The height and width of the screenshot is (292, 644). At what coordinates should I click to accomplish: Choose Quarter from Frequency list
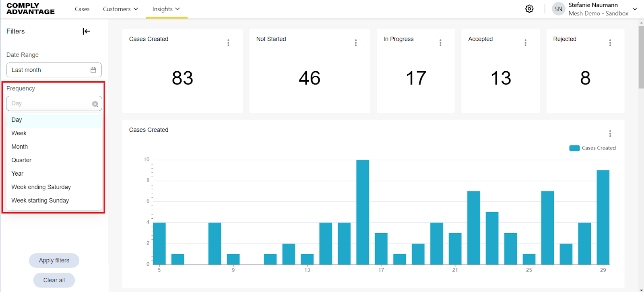click(x=54, y=160)
